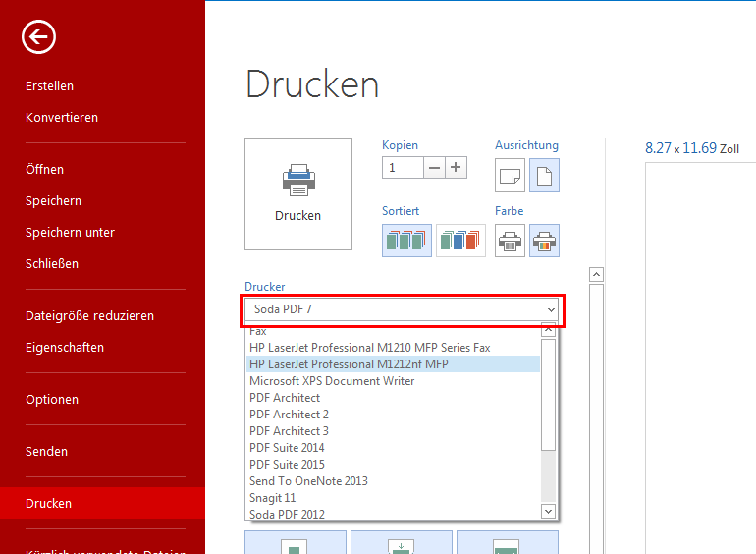This screenshot has width=756, height=554.
Task: Open the Drucker dropdown showing Soda PDF 7
Action: [x=401, y=309]
